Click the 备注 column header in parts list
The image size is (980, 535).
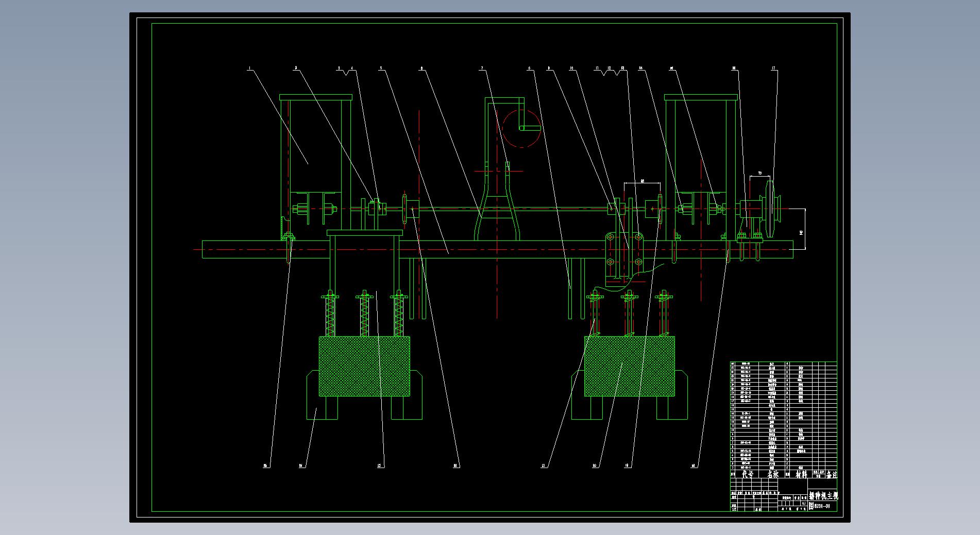tap(831, 474)
